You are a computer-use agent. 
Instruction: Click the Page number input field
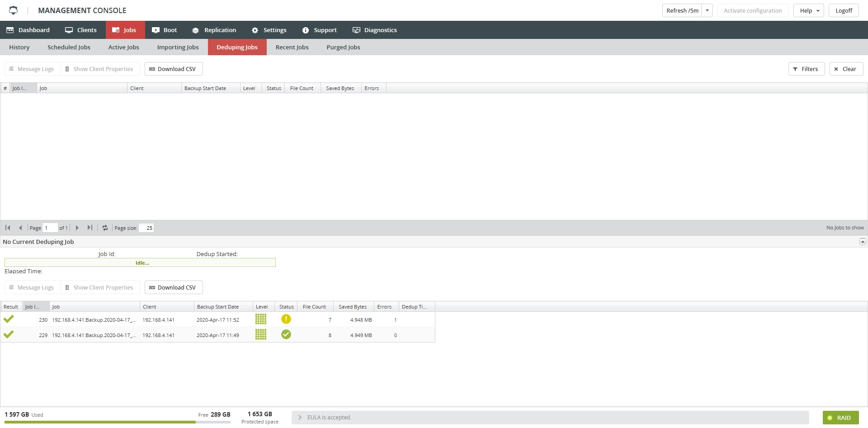click(50, 228)
